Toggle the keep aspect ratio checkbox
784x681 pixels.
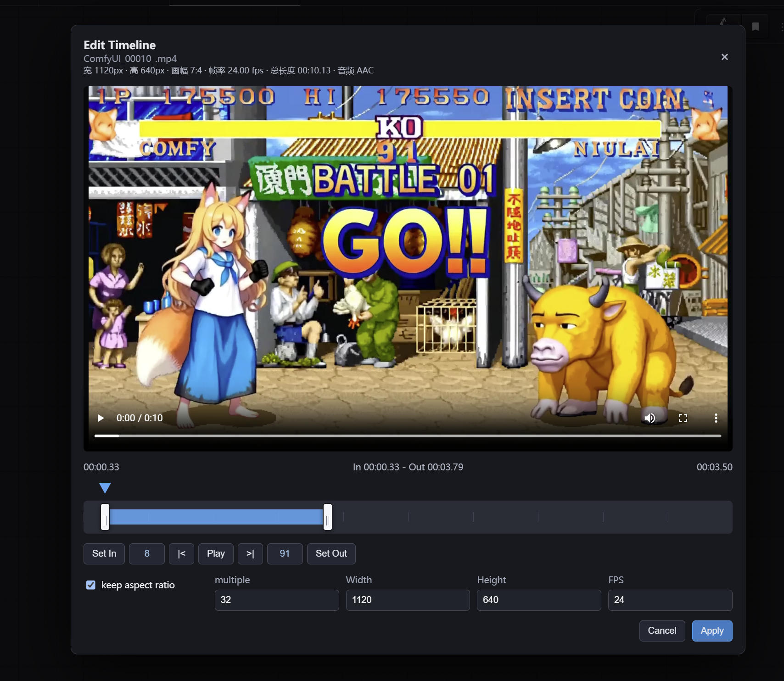click(x=91, y=585)
